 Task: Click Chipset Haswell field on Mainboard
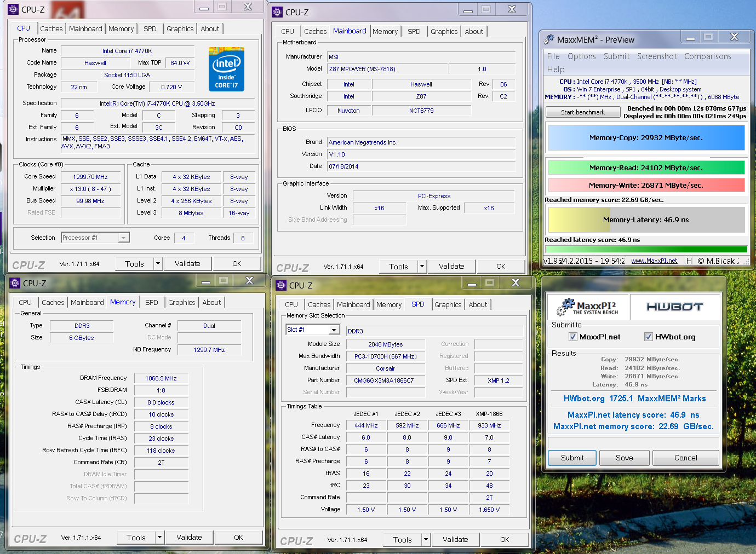click(421, 84)
